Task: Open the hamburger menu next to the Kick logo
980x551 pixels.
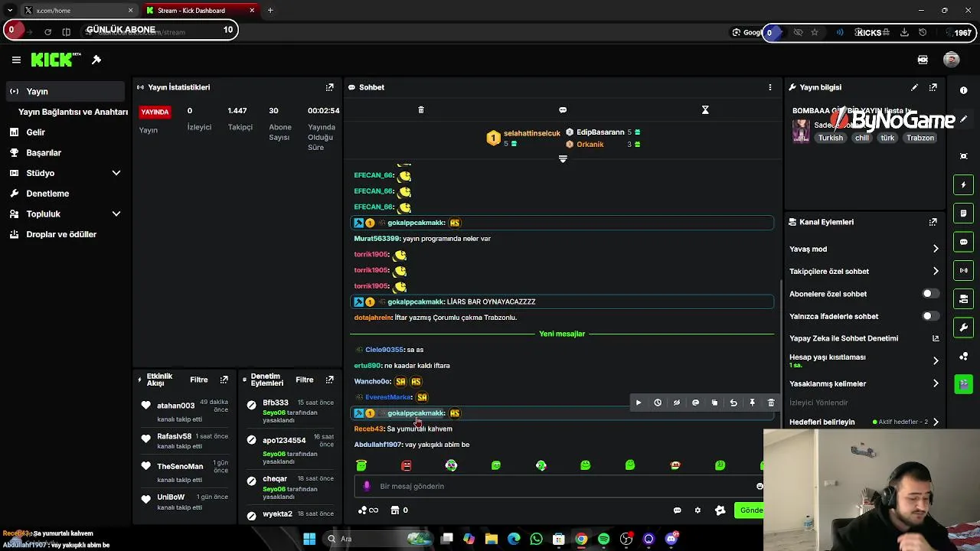Action: 16,60
